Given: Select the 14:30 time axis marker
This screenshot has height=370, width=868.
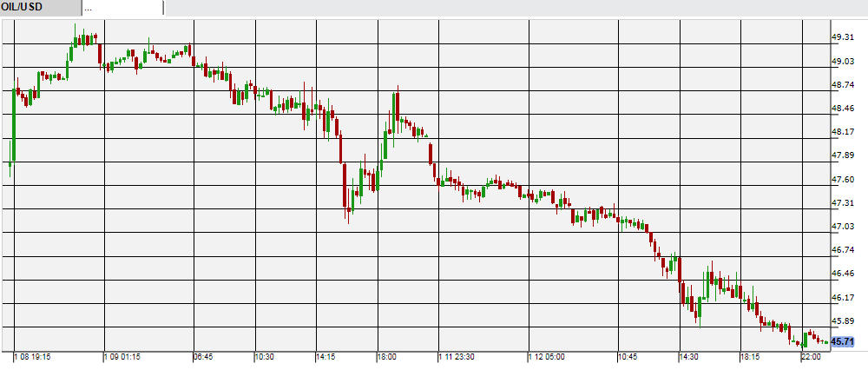Looking at the screenshot, I should (x=689, y=357).
